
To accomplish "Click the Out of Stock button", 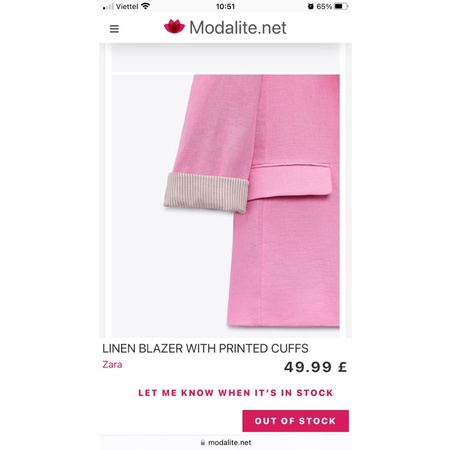I will pyautogui.click(x=296, y=421).
